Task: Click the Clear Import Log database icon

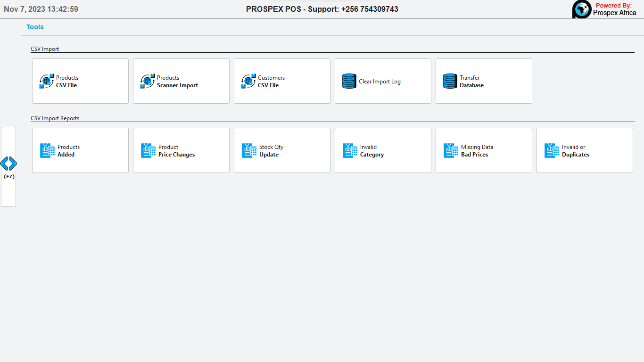Action: (349, 81)
